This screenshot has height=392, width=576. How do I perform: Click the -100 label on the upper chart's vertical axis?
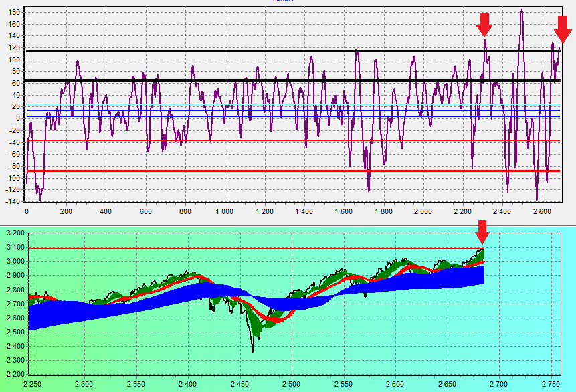tap(13, 178)
